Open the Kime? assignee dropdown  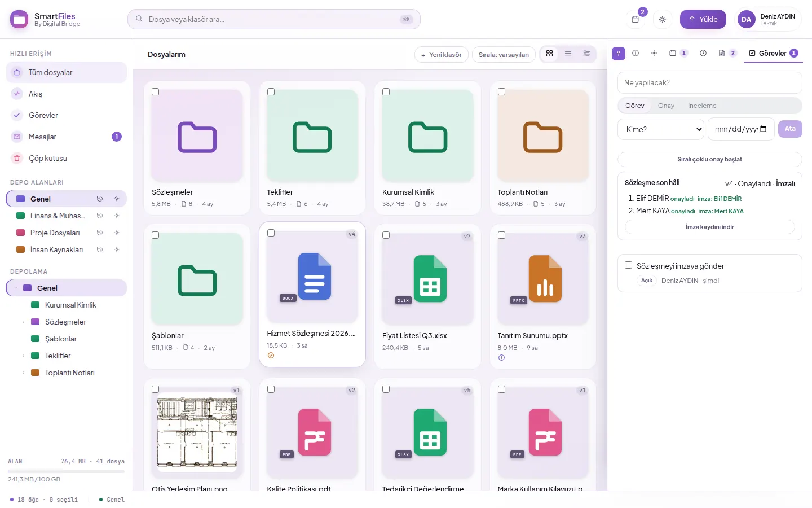click(661, 129)
